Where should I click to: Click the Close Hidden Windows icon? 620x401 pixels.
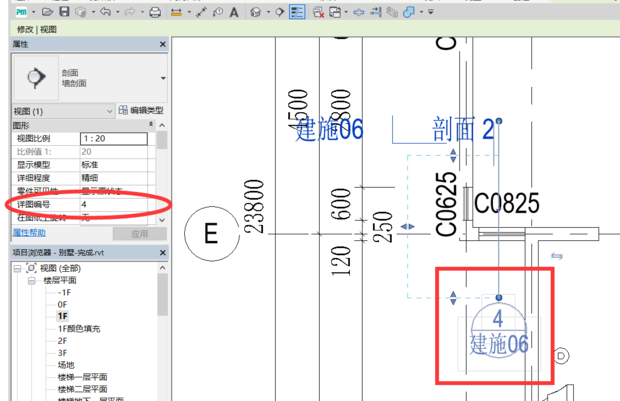click(x=319, y=12)
